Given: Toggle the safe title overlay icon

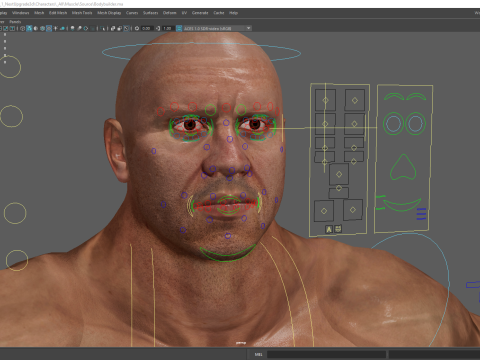Looking at the screenshot, I should coord(12,28).
